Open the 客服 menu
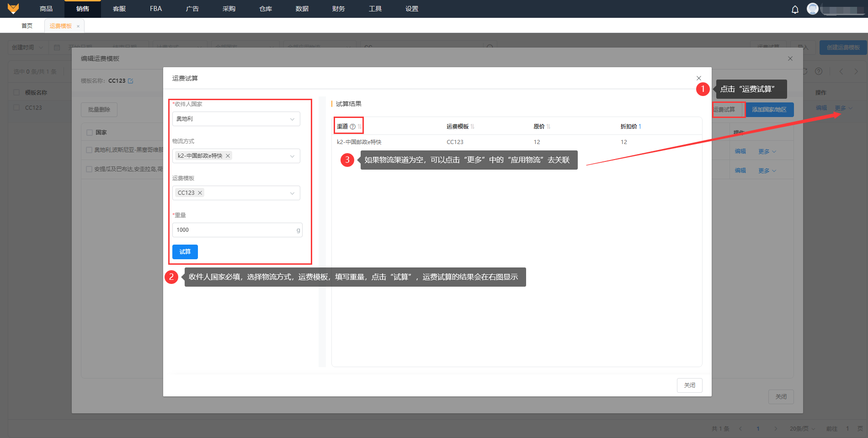This screenshot has height=438, width=868. (x=119, y=9)
